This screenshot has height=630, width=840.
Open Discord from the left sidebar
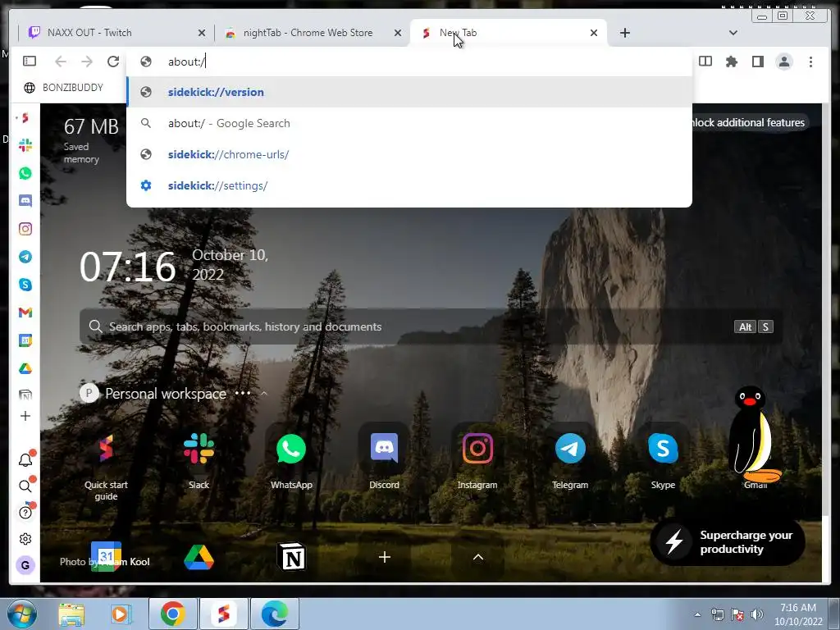pyautogui.click(x=25, y=201)
